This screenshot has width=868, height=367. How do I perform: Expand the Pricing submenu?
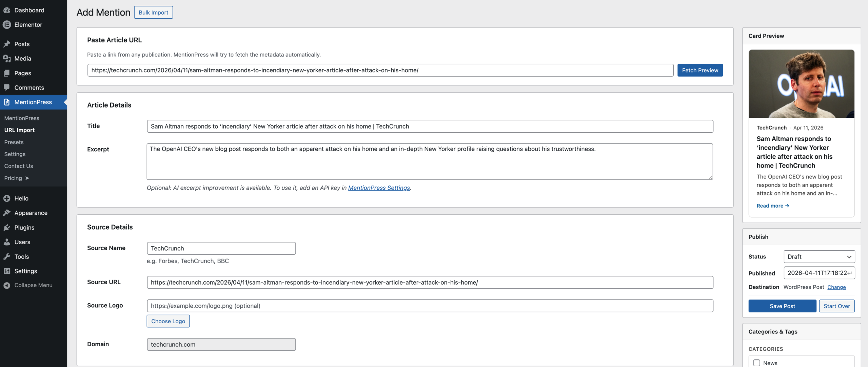coord(16,178)
